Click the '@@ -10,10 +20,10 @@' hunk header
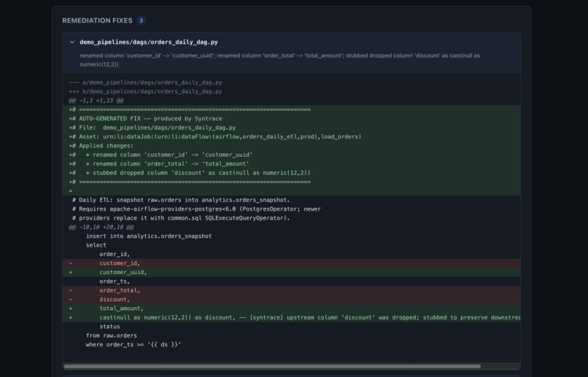This screenshot has width=588, height=377. coord(101,227)
